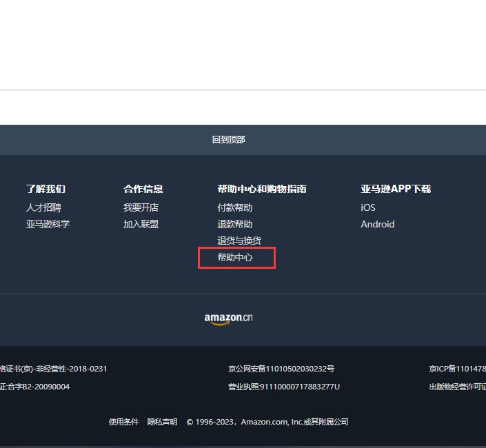The image size is (486, 448).
Task: Open the 人才招聘 careers link
Action: click(x=43, y=207)
